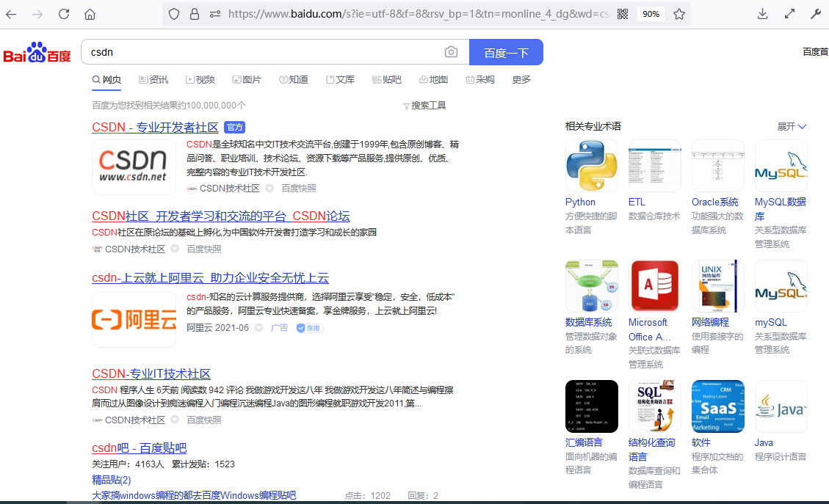This screenshot has width=829, height=504.
Task: Click the camera image search icon
Action: 451,52
